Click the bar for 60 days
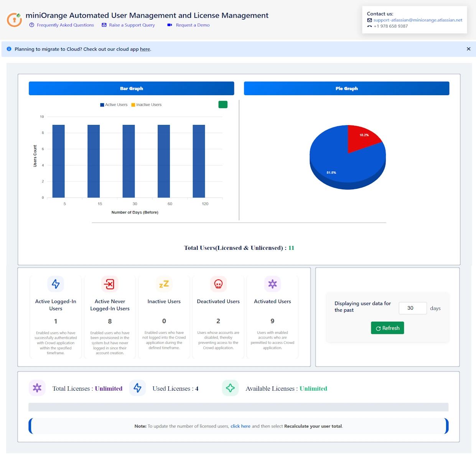The height and width of the screenshot is (459, 476). pyautogui.click(x=164, y=161)
